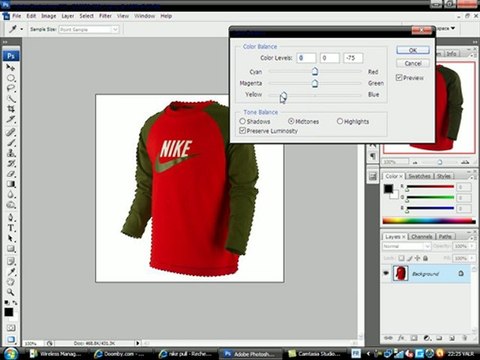Create new adjustment layer icon
Image resolution: width=480 pixels, height=360 pixels.
pos(427,338)
